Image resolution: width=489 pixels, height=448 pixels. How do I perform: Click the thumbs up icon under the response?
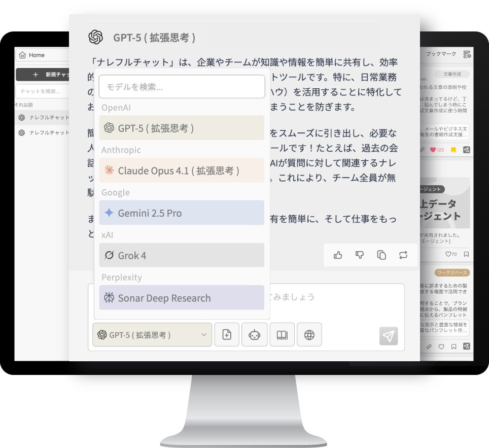click(x=338, y=255)
